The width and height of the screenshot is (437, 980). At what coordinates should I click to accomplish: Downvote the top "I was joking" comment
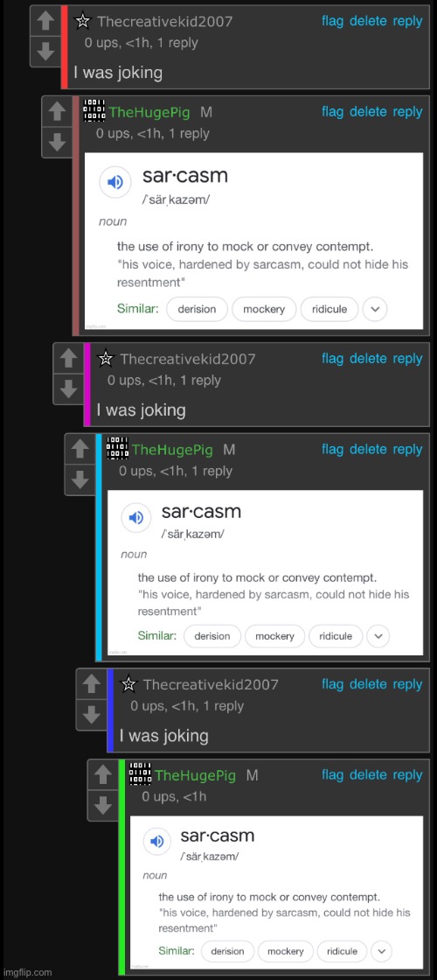click(45, 52)
